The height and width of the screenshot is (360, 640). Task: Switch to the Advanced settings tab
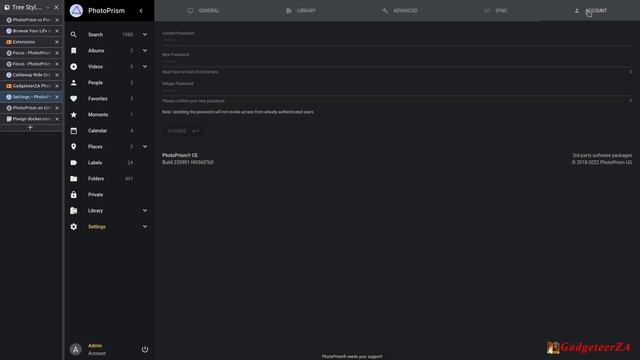tap(400, 11)
